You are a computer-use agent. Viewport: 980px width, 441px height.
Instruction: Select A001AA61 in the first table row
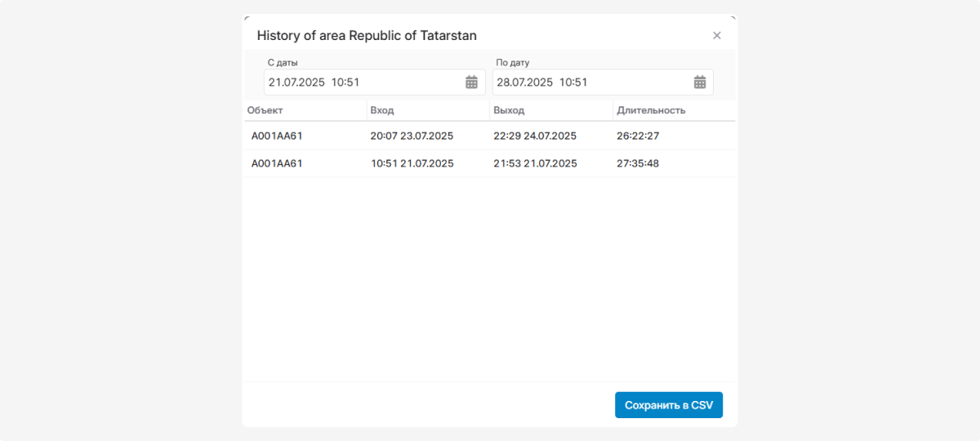point(277,136)
